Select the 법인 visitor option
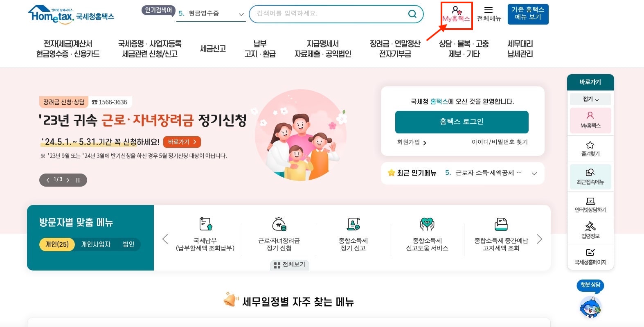 [128, 244]
